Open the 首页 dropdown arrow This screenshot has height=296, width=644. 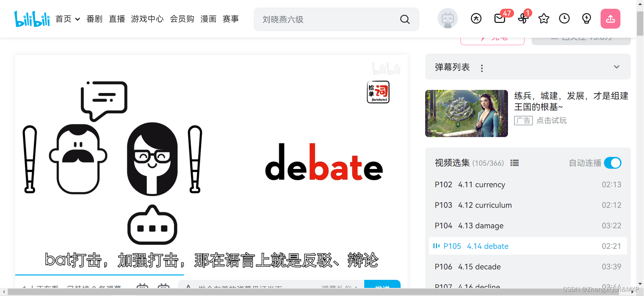[x=77, y=19]
